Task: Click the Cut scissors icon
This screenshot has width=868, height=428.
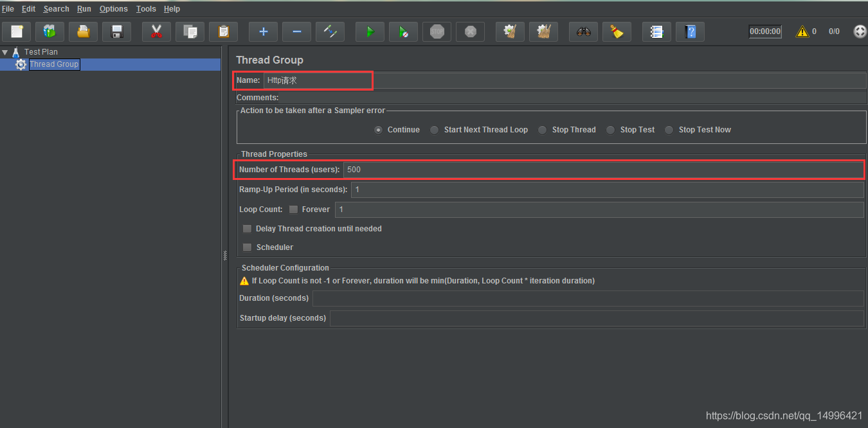Action: click(156, 31)
